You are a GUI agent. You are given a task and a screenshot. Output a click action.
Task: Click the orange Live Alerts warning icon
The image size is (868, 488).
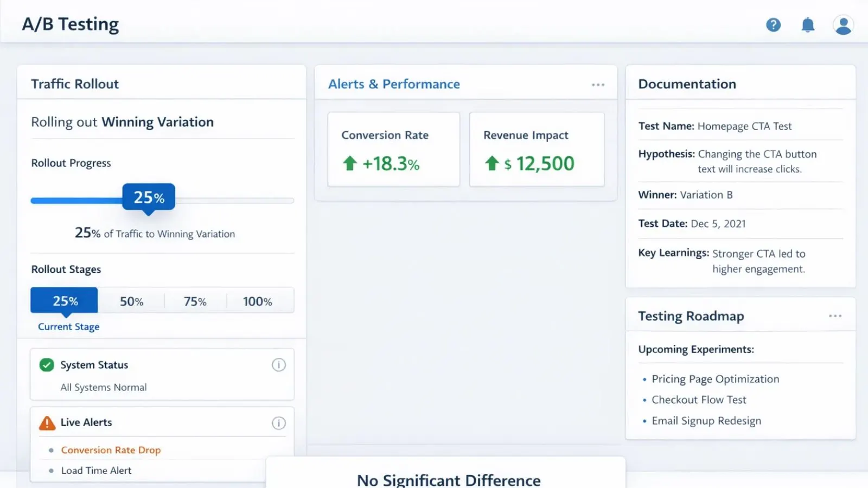[x=47, y=423]
